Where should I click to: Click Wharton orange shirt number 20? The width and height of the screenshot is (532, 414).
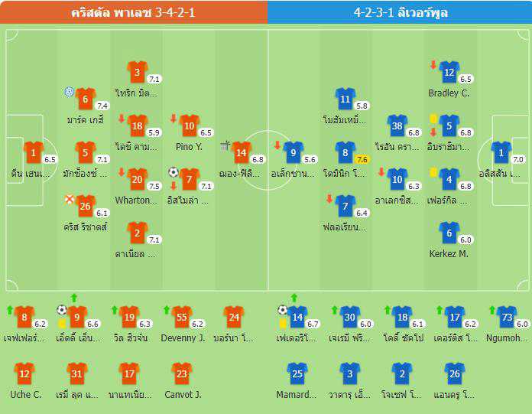(x=137, y=180)
